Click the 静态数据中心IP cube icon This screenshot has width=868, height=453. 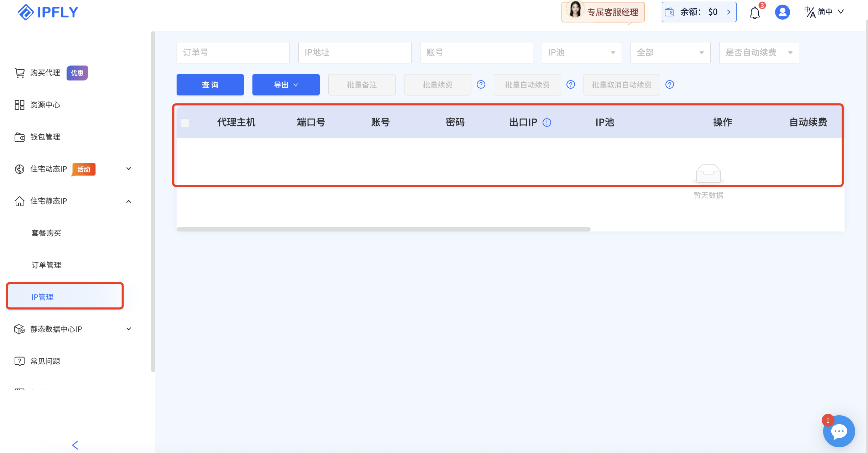click(x=20, y=329)
